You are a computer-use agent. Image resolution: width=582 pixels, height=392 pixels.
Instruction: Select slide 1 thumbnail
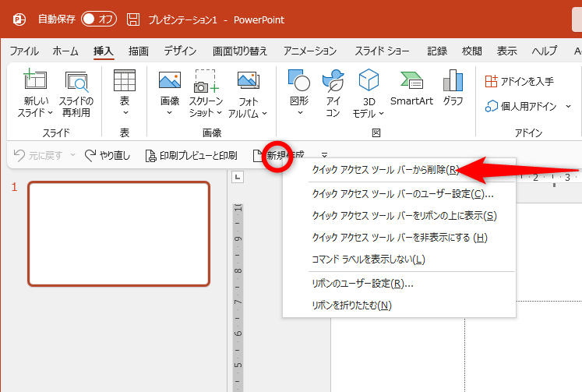pyautogui.click(x=118, y=234)
